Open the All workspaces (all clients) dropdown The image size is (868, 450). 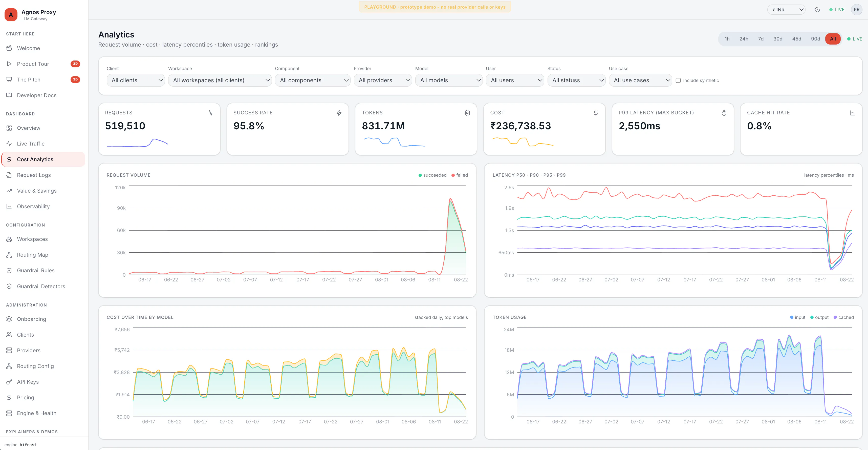[220, 80]
